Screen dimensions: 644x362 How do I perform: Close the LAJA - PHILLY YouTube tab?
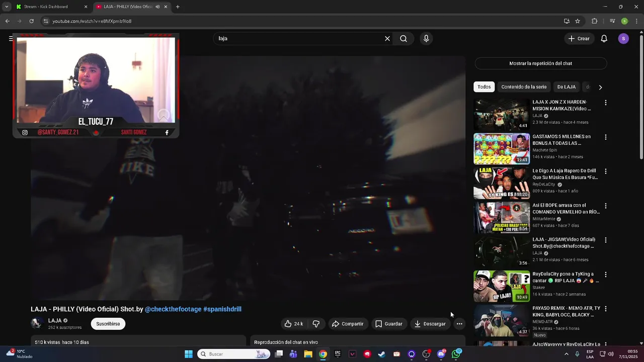(x=166, y=7)
